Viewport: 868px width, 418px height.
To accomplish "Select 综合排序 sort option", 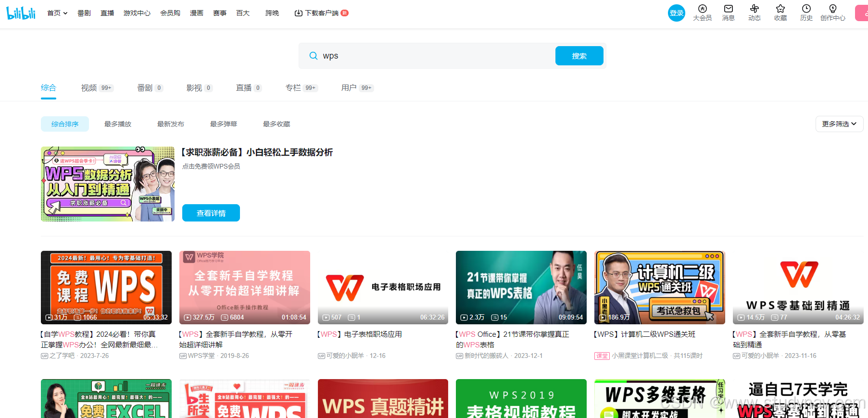I will tap(65, 124).
